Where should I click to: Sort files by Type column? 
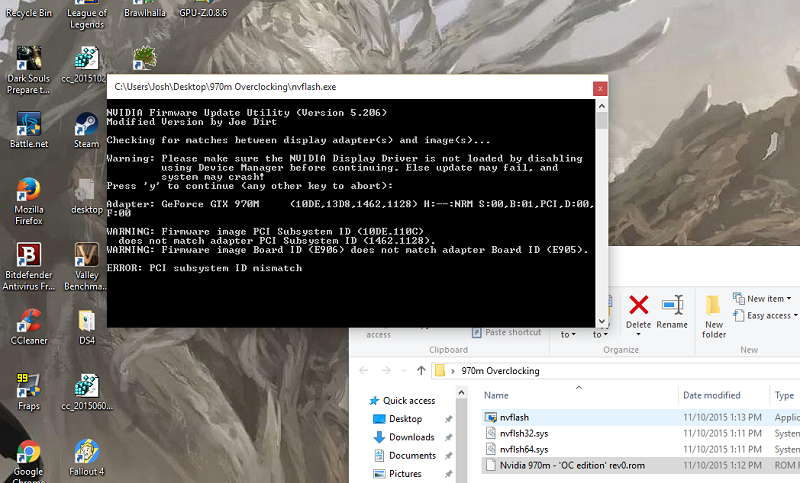click(785, 395)
